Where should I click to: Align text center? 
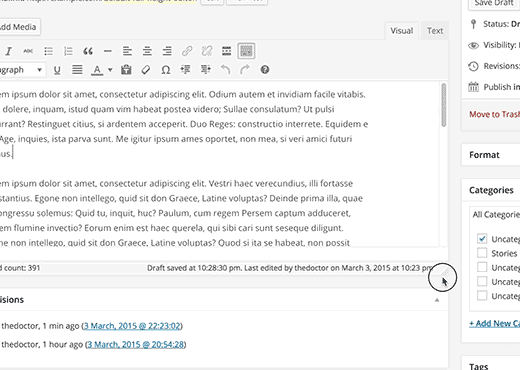(x=147, y=51)
